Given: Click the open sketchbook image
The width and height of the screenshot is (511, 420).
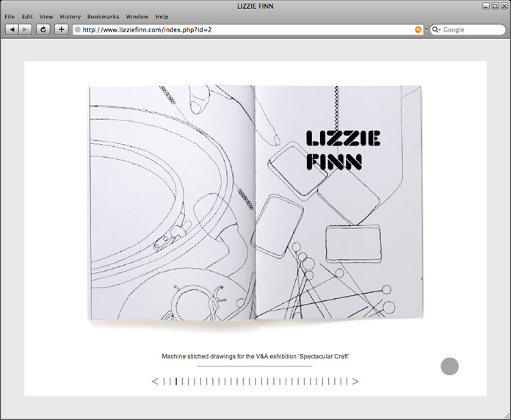Looking at the screenshot, I should [255, 203].
